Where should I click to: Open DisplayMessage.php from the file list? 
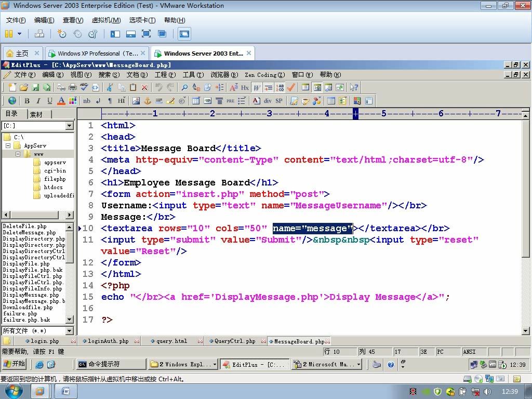click(32, 295)
